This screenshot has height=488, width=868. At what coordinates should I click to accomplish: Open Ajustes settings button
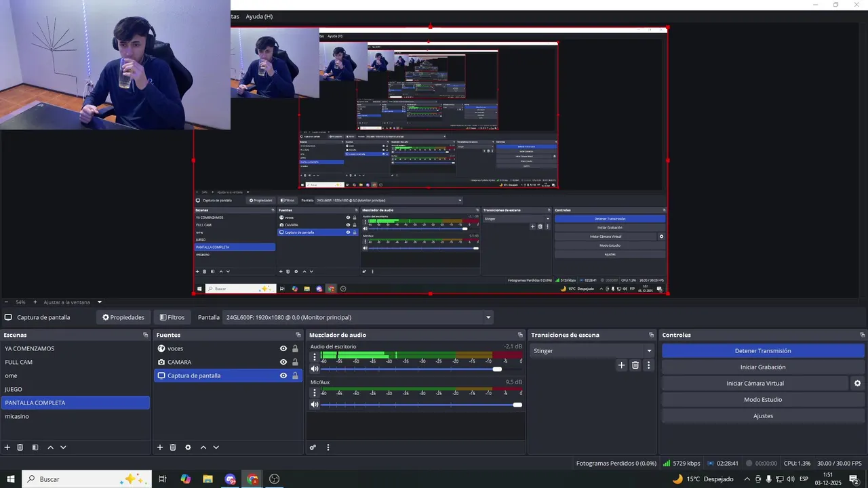(x=763, y=416)
